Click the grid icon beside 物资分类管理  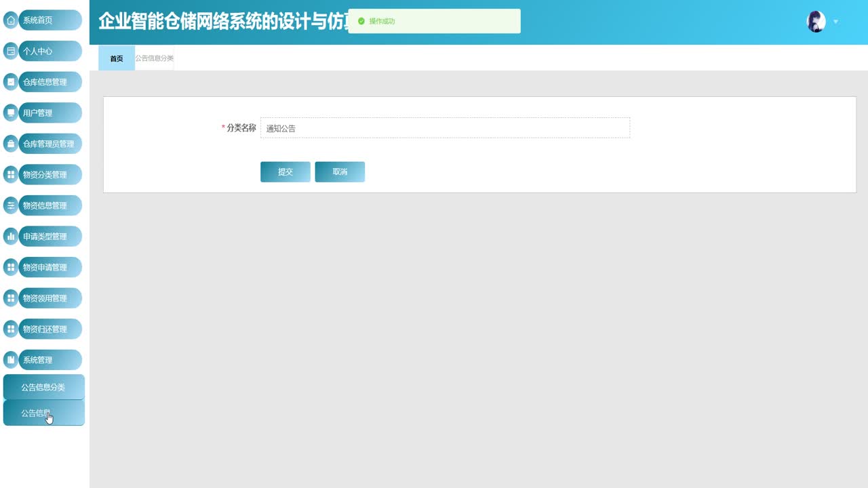[x=11, y=175]
